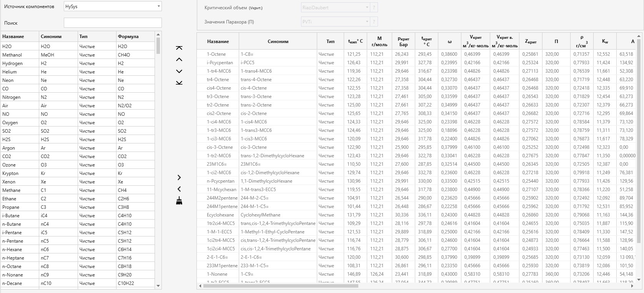
Task: Open help for Значения Парахора method
Action: (x=374, y=22)
